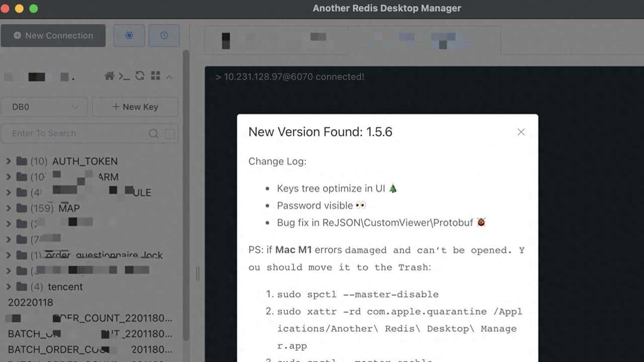
Task: Open the Redis console terminal icon
Action: 124,76
